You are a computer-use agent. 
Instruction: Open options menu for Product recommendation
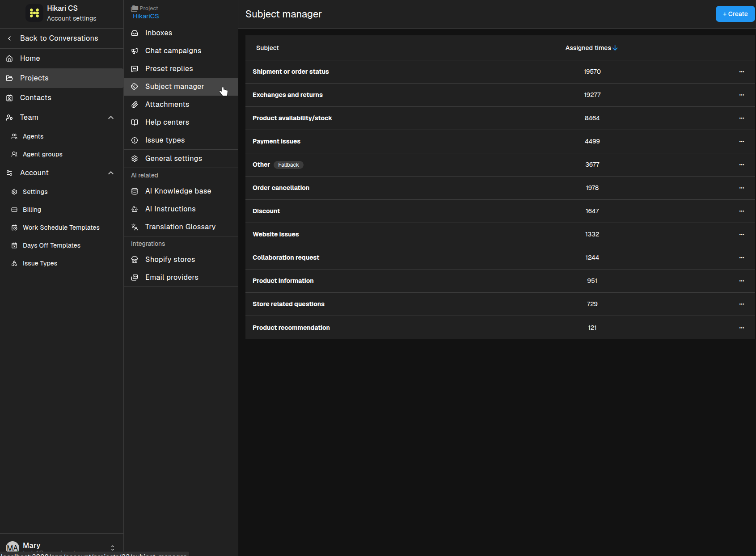click(x=742, y=328)
